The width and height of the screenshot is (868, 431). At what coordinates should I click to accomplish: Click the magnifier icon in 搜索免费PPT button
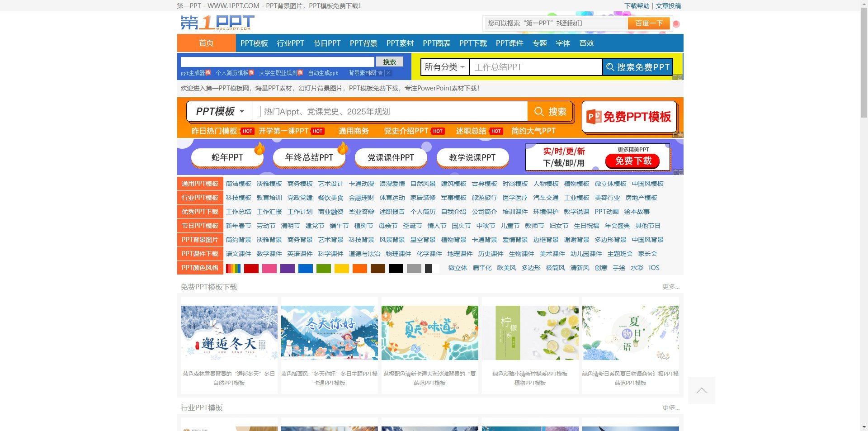point(611,66)
